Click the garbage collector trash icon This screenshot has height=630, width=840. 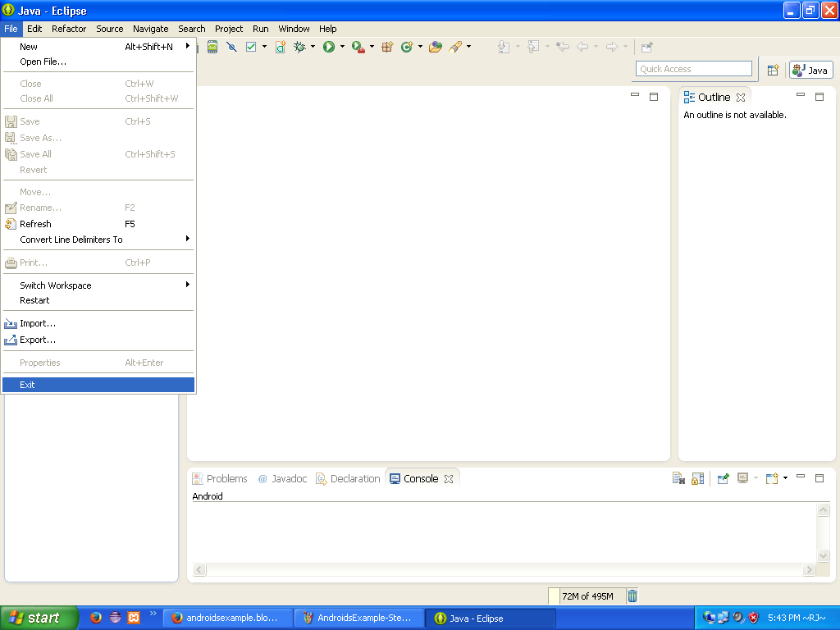point(632,596)
